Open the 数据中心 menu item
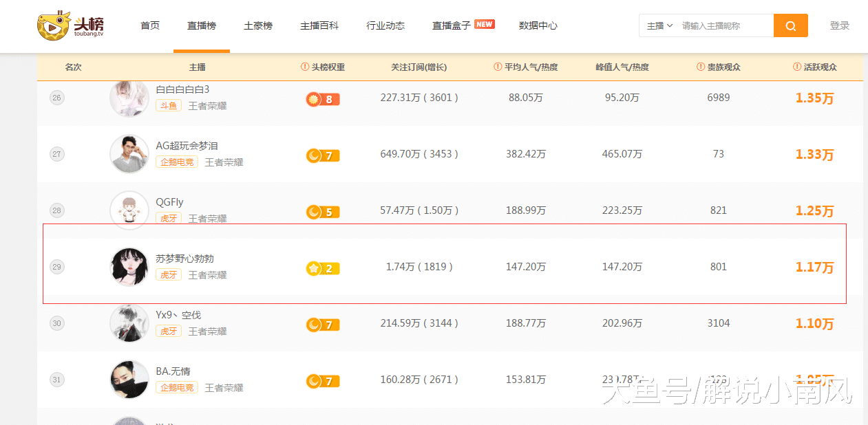This screenshot has height=425, width=868. [x=538, y=25]
